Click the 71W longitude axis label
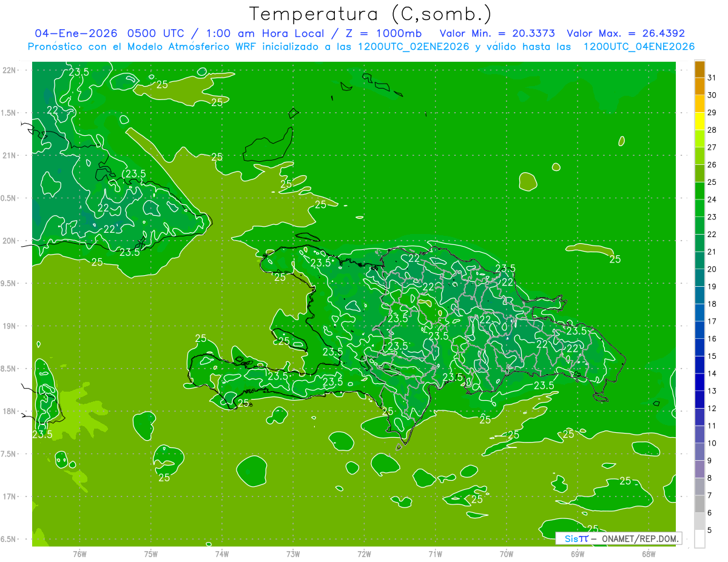The image size is (728, 562). 435,554
